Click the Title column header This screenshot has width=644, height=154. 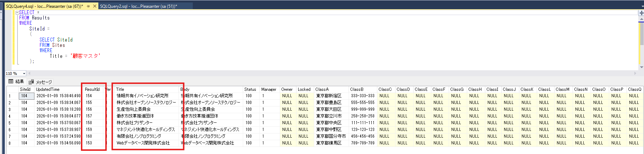pos(146,89)
